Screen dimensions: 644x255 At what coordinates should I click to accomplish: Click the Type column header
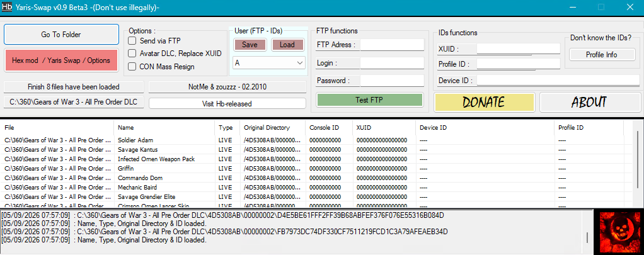tap(227, 128)
